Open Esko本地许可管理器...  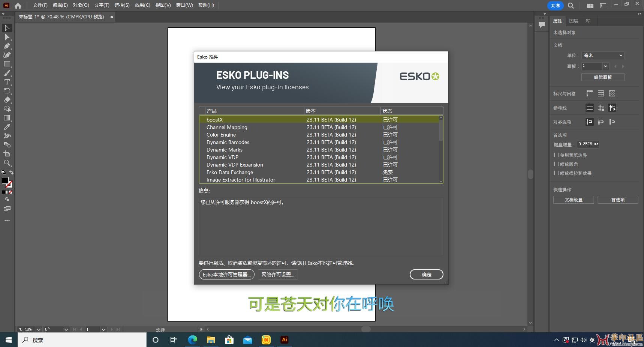click(227, 275)
